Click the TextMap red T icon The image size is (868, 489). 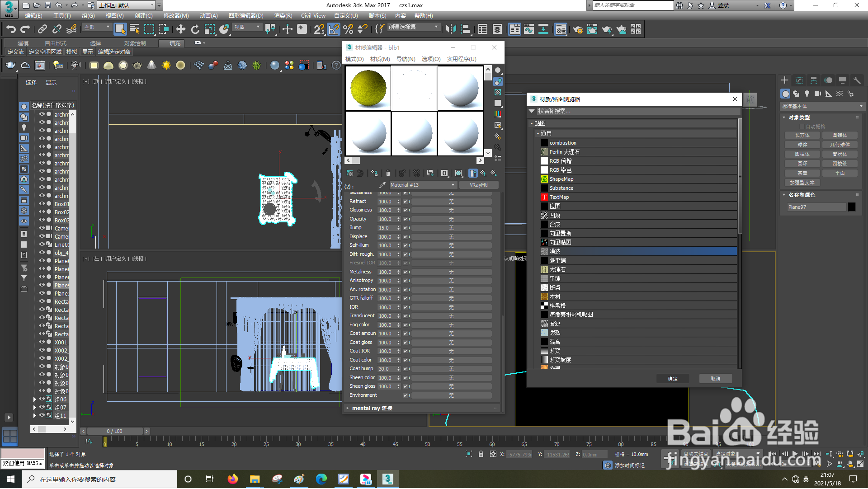pos(544,197)
